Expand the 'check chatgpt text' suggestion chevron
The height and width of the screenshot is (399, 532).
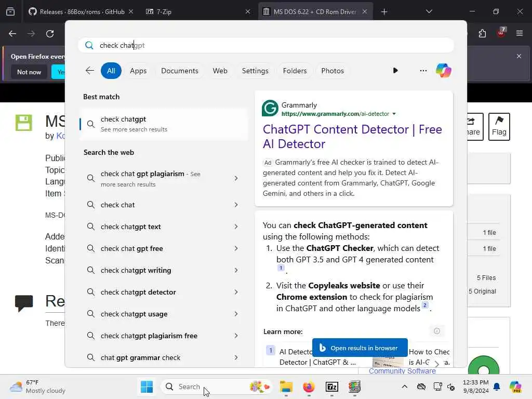pyautogui.click(x=236, y=227)
